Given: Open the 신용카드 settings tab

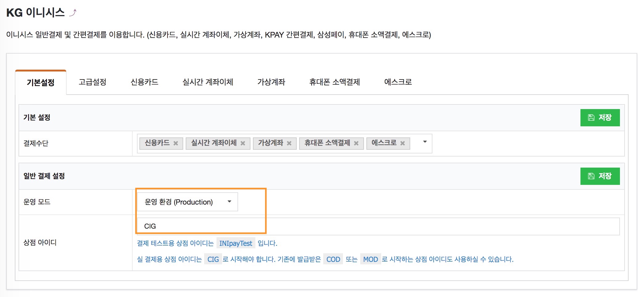Looking at the screenshot, I should (144, 82).
